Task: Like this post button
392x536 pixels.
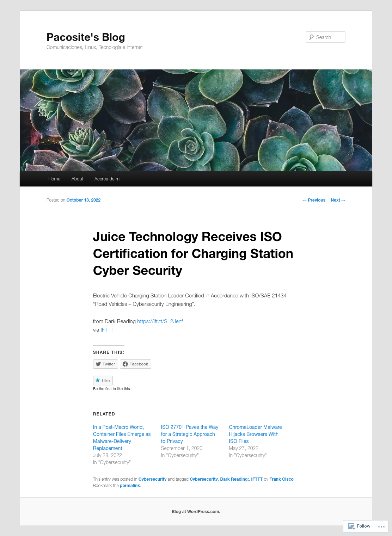Action: coord(103,381)
